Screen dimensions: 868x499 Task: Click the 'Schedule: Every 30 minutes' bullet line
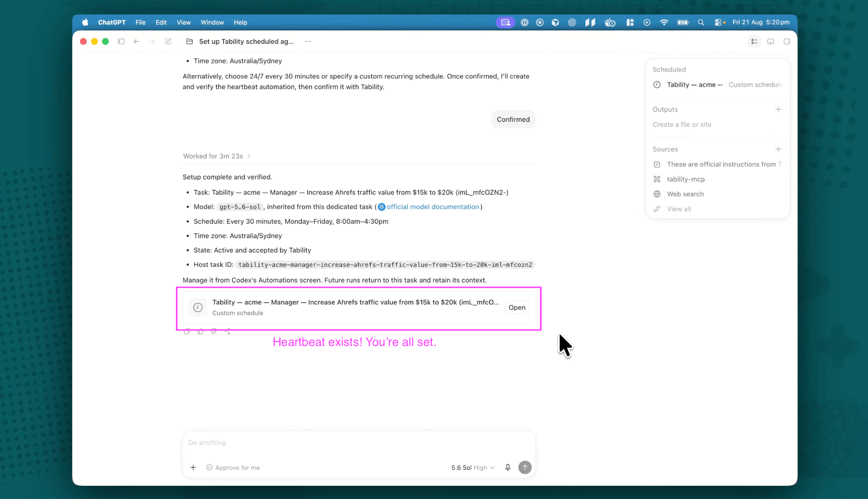click(x=291, y=222)
